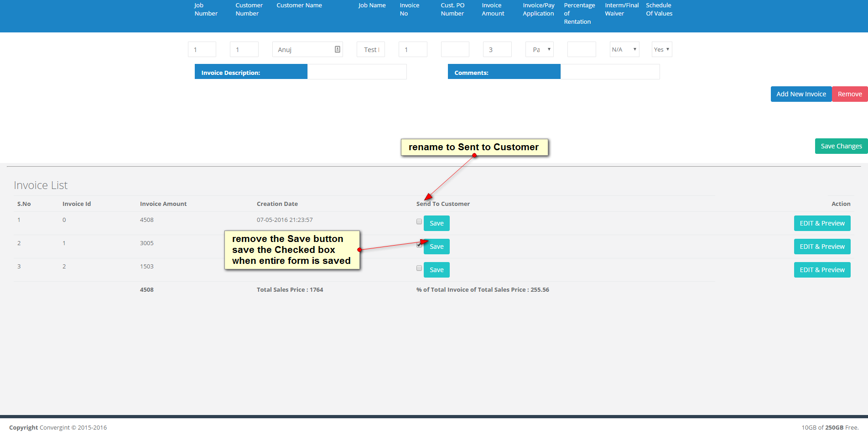This screenshot has height=436, width=868.
Task: Click the Action column header
Action: [841, 204]
